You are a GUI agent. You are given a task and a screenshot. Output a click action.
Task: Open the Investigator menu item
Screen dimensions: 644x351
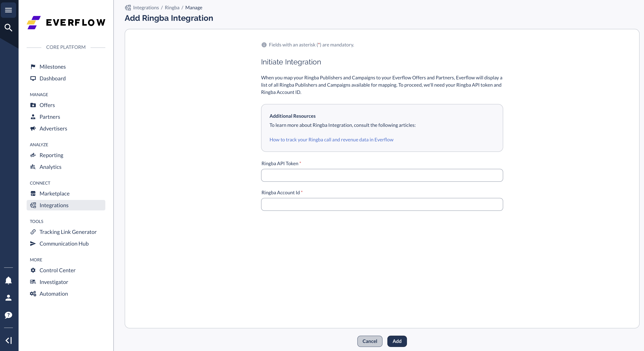click(54, 282)
